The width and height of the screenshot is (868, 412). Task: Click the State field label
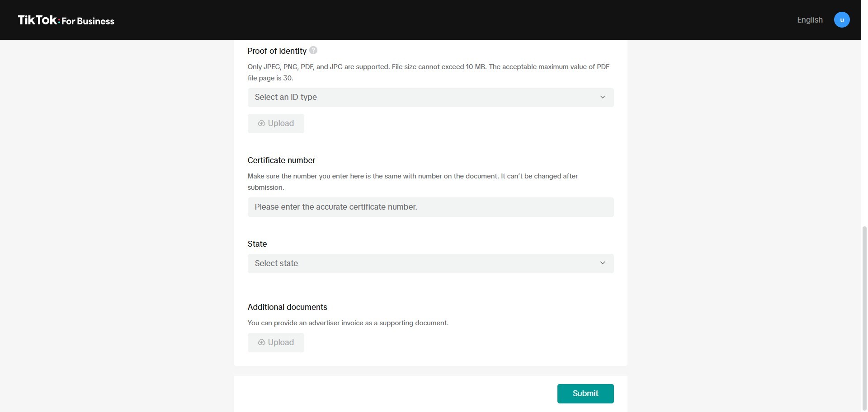[x=257, y=244]
